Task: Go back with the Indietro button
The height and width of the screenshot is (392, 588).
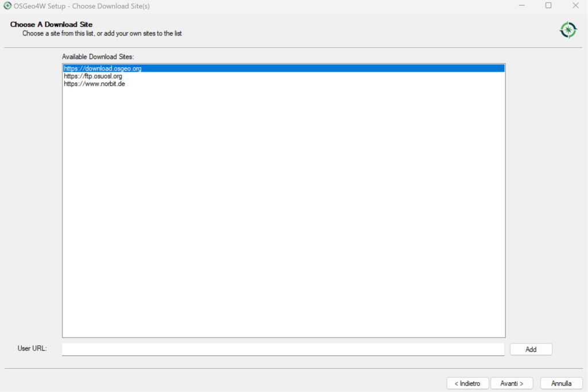Action: [467, 383]
